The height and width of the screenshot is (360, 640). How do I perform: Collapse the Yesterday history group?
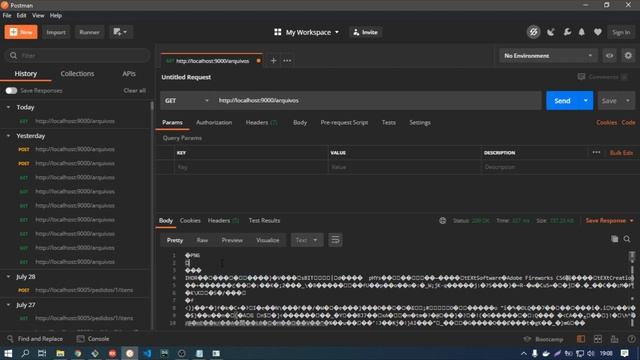(8, 136)
